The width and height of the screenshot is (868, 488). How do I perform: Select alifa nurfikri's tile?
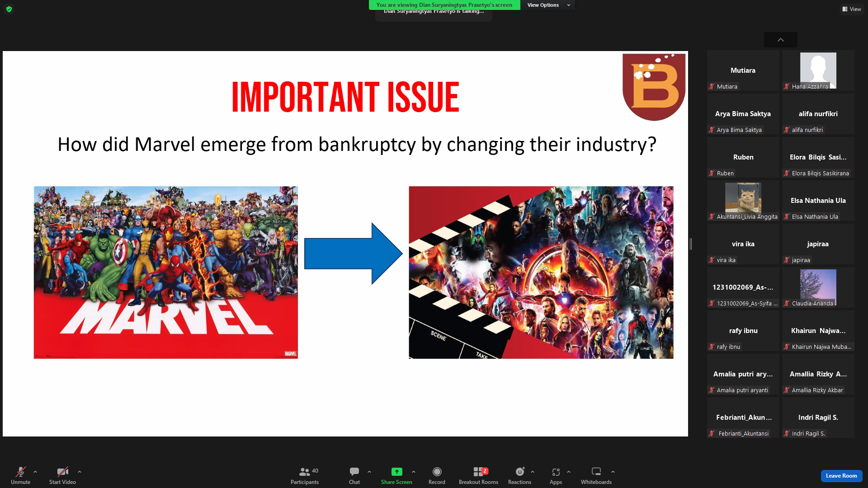coord(818,114)
